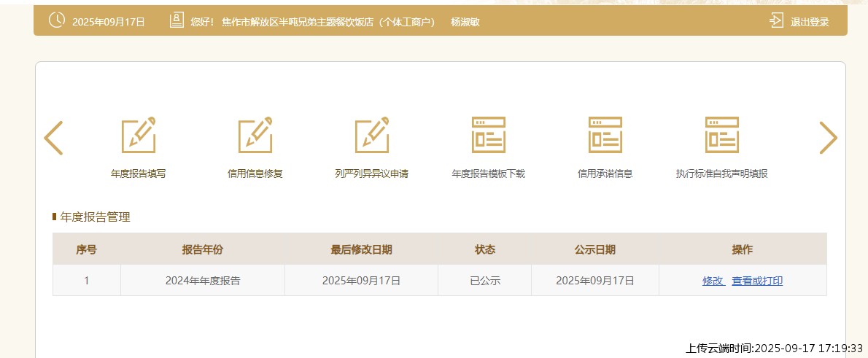This screenshot has height=358, width=868.
Task: Click the 操作 column header
Action: pyautogui.click(x=743, y=249)
